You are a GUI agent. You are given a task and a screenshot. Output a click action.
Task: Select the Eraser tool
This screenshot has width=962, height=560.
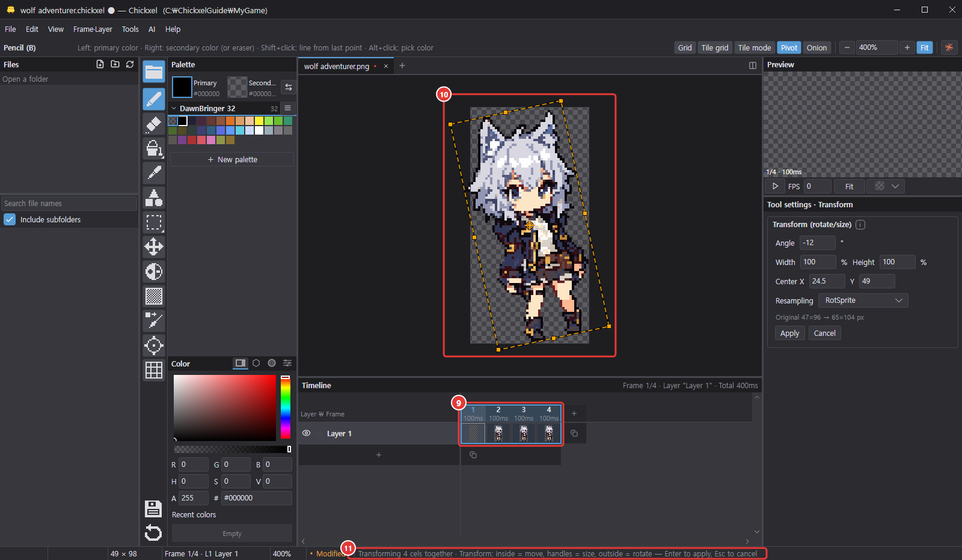click(x=154, y=124)
